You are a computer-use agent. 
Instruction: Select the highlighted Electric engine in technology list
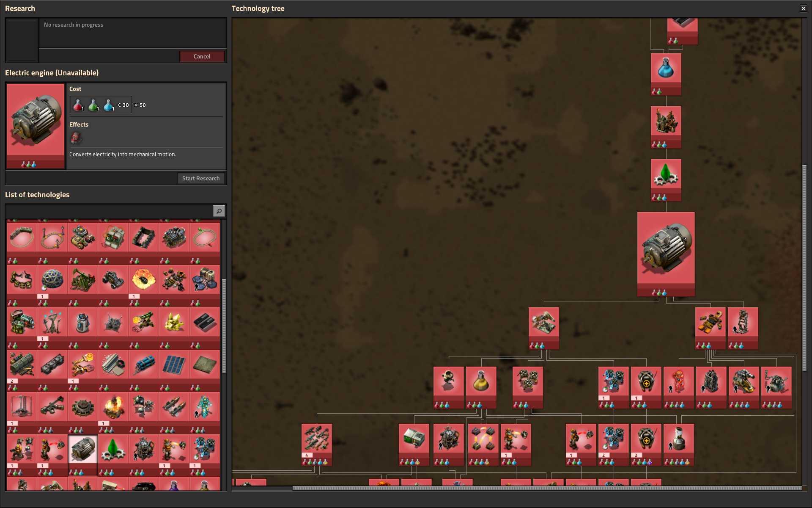[83, 455]
